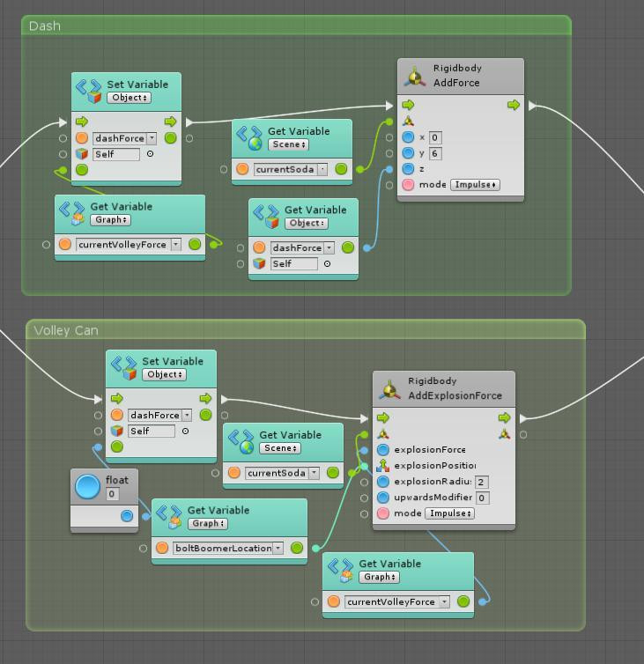The image size is (644, 664).
Task: Click the boltBoomerLocation Get Variable node icon
Action: (x=168, y=516)
